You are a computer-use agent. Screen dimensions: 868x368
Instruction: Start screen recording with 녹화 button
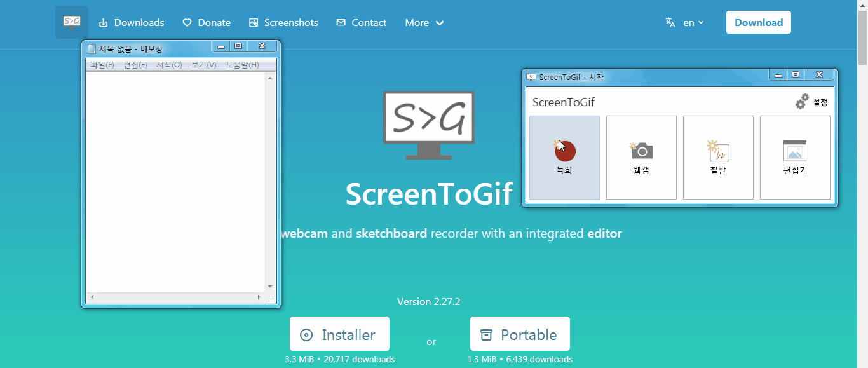564,158
